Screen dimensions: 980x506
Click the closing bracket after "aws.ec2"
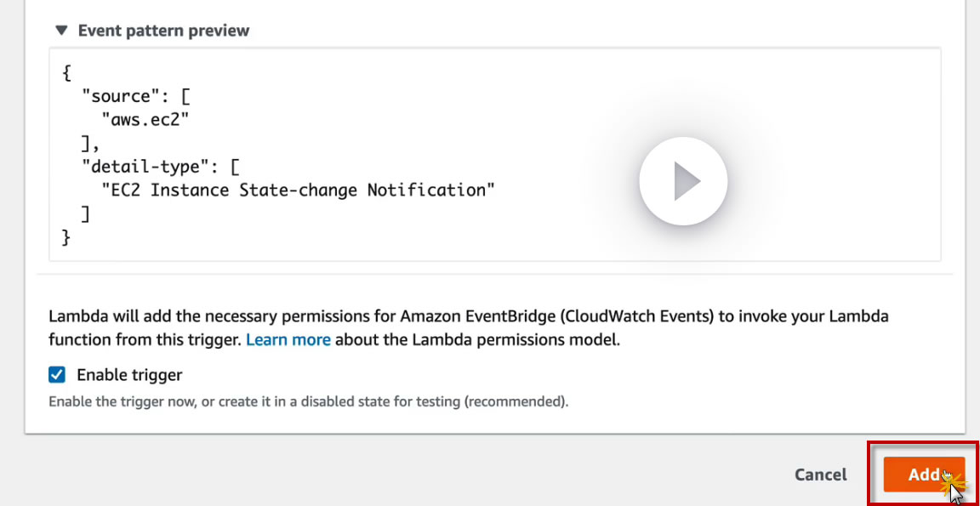85,144
